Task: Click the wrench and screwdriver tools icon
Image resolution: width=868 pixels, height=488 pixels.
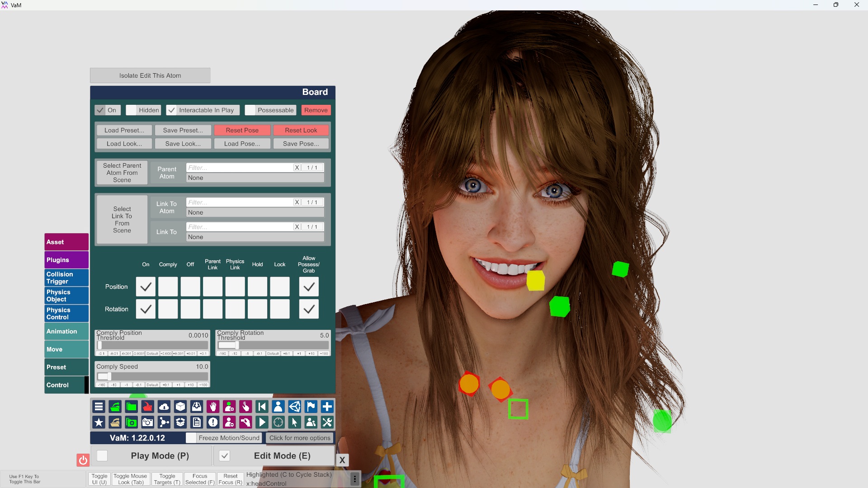Action: pos(327,422)
